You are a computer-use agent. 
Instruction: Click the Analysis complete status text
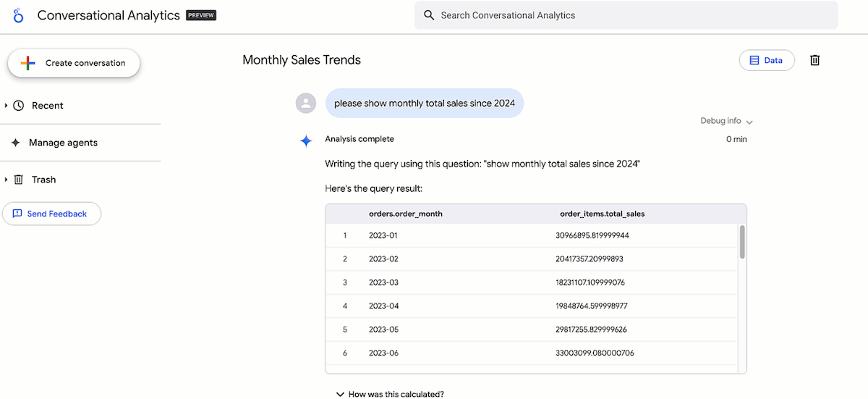(359, 139)
